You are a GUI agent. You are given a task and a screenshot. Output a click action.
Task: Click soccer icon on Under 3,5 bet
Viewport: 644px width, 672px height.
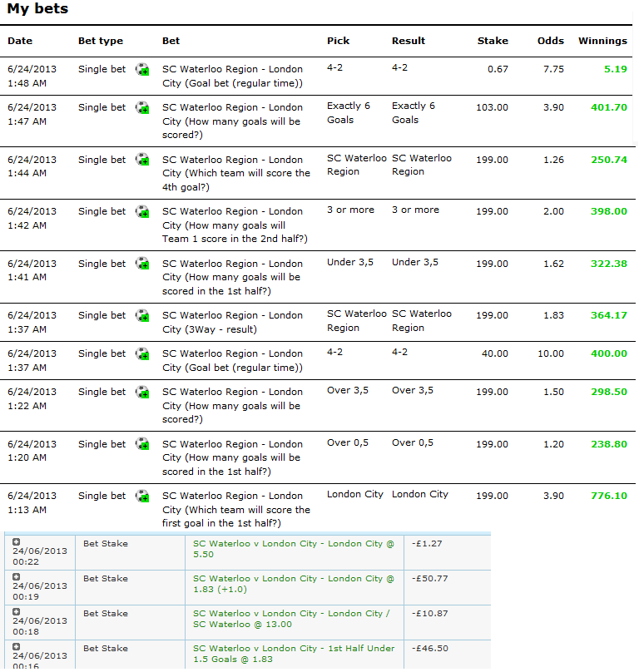pyautogui.click(x=143, y=264)
